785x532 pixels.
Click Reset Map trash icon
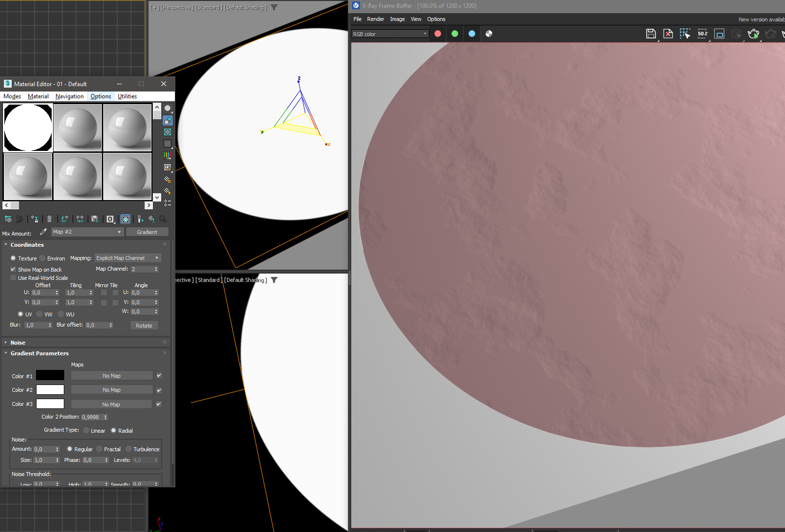point(49,219)
